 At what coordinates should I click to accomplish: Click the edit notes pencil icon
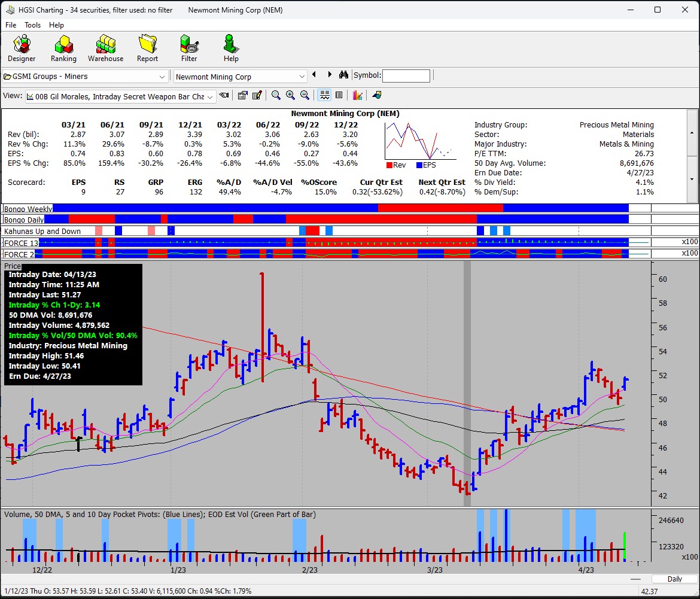tap(257, 95)
